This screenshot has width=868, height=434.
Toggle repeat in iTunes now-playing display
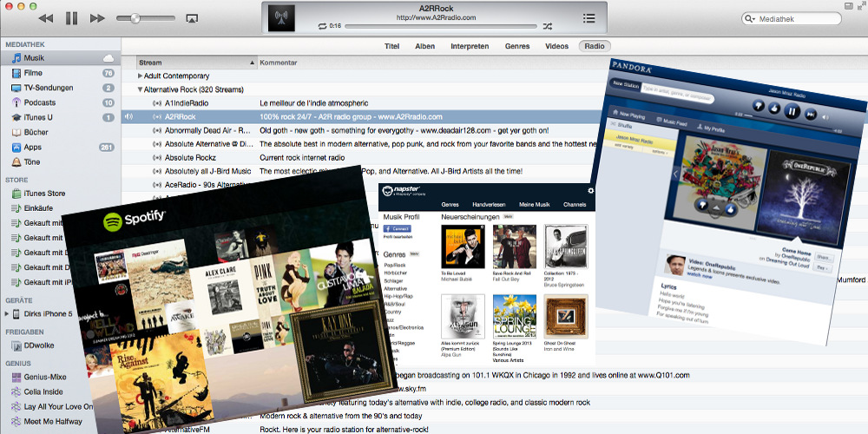323,25
